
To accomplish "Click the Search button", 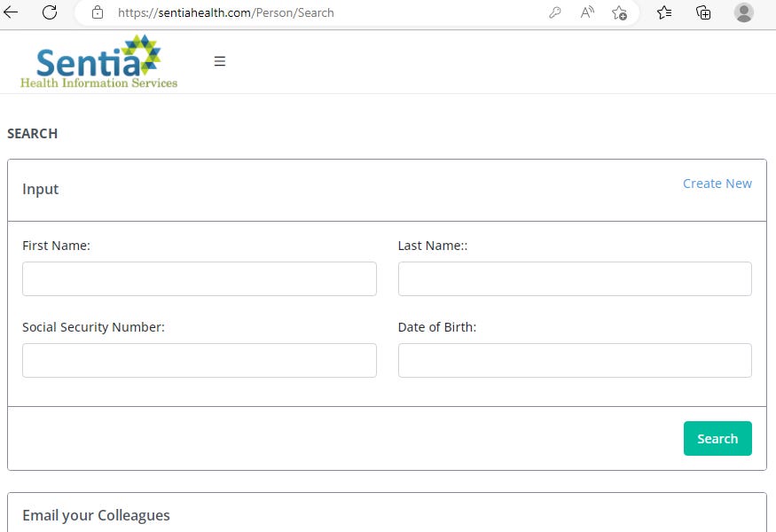I will click(717, 438).
